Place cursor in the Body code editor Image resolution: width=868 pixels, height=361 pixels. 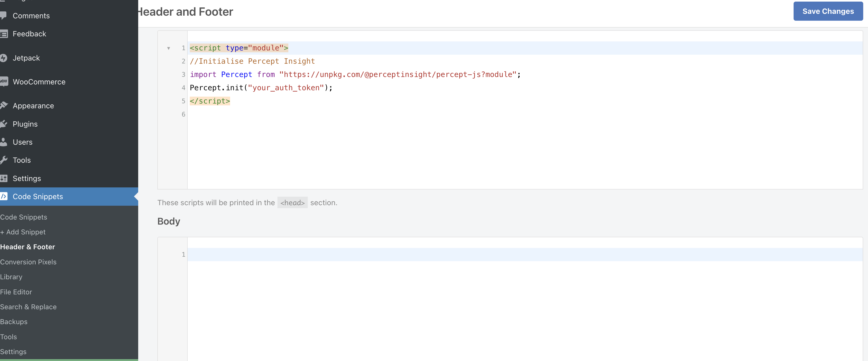click(525, 299)
